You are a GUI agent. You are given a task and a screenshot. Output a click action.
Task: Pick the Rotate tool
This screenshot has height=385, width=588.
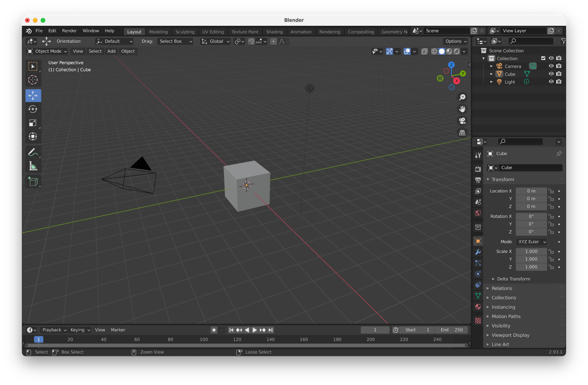pos(33,109)
